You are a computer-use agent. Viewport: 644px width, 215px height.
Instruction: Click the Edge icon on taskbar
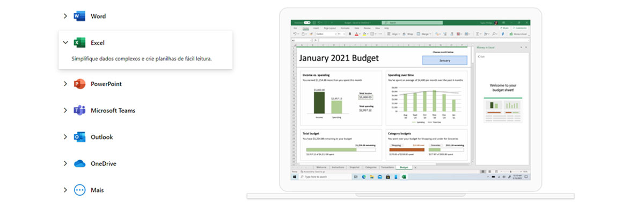(363, 176)
